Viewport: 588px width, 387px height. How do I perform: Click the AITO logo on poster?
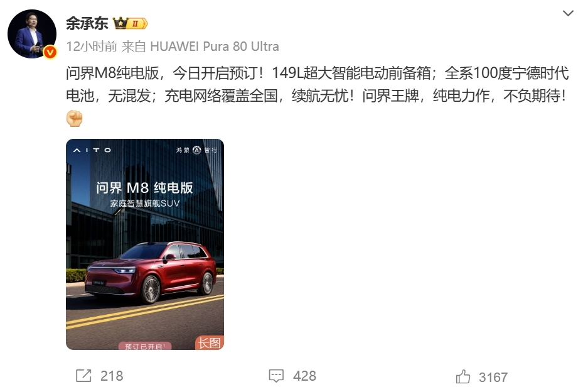pos(92,150)
